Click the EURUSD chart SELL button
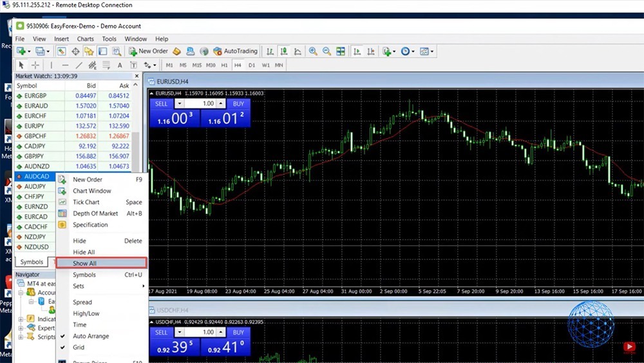This screenshot has height=363, width=644. 162,104
